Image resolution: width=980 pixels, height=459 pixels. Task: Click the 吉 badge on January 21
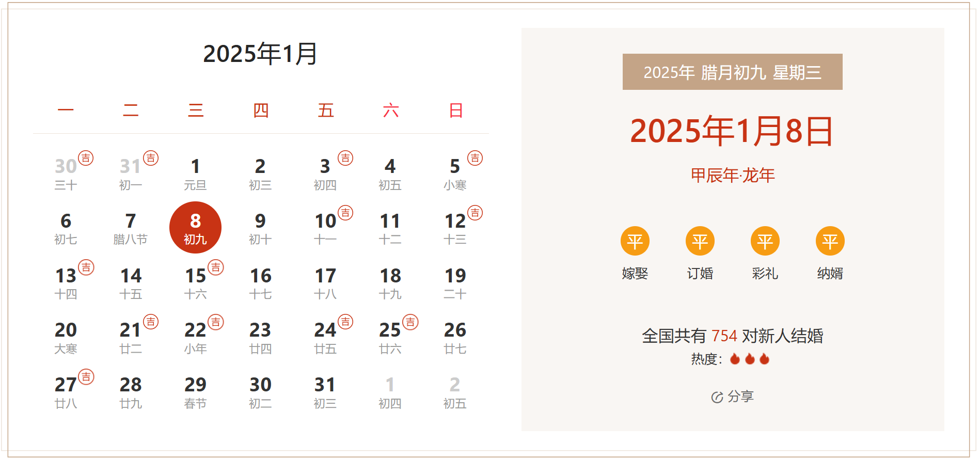coord(151,322)
